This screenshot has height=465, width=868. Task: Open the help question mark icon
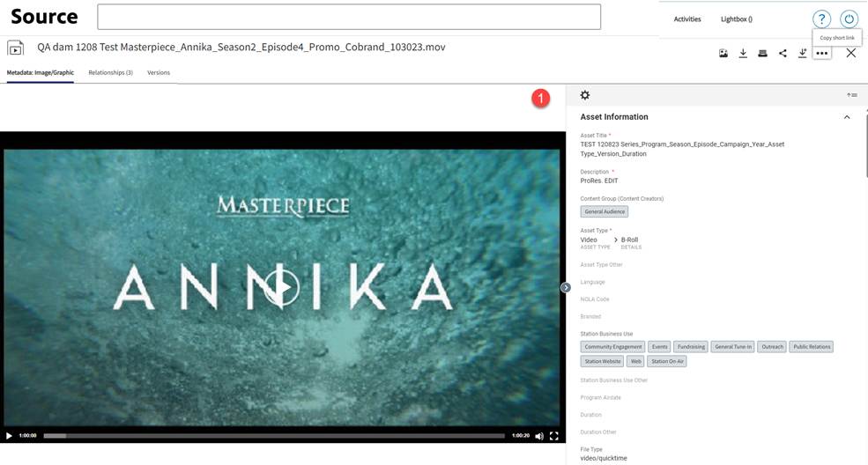click(x=821, y=18)
